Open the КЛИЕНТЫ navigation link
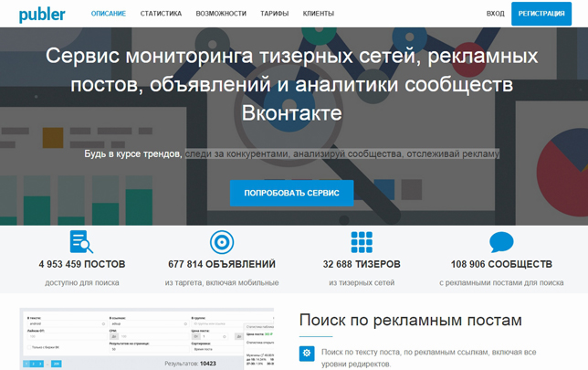The width and height of the screenshot is (588, 370). coord(319,14)
